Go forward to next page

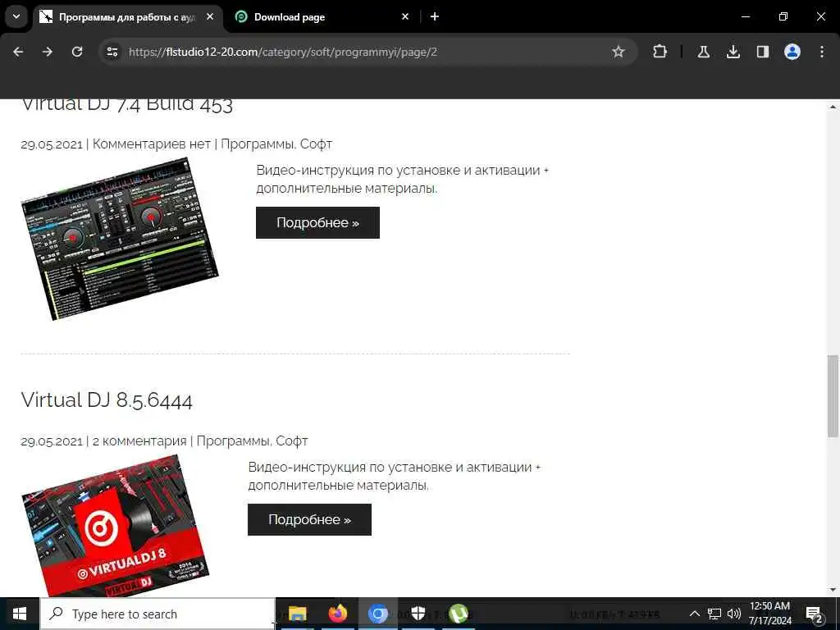click(x=48, y=52)
